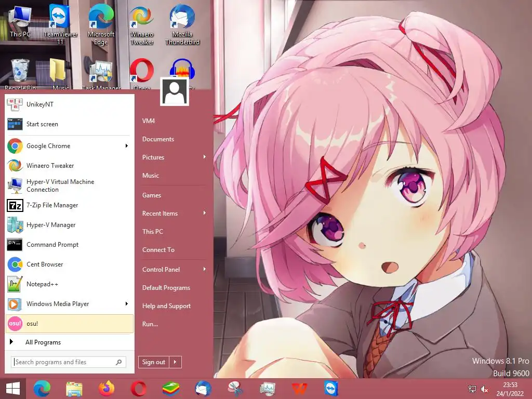Screen dimensions: 532x399
Task: Click the muted volume tray icon
Action: (x=485, y=389)
